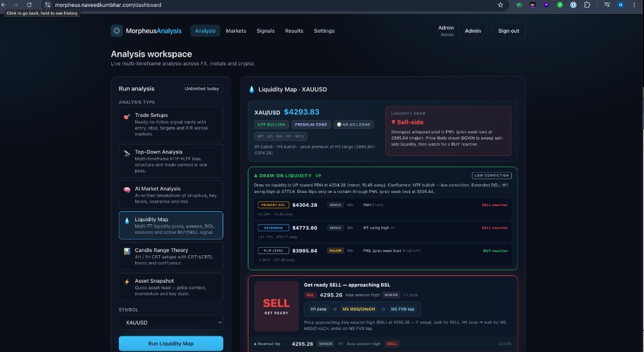Open the Signals tab
This screenshot has width=644, height=352.
click(x=265, y=31)
